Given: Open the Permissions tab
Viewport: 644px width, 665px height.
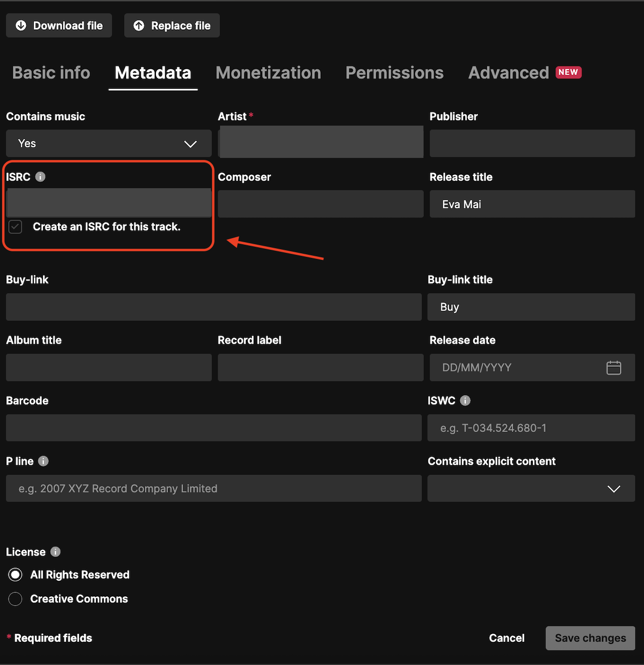Looking at the screenshot, I should click(x=394, y=73).
